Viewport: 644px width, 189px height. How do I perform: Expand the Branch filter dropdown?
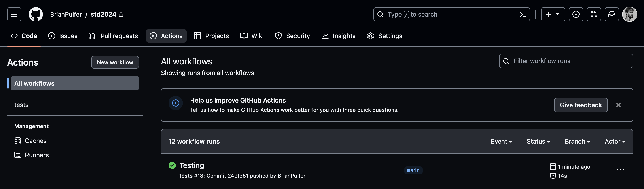(578, 141)
